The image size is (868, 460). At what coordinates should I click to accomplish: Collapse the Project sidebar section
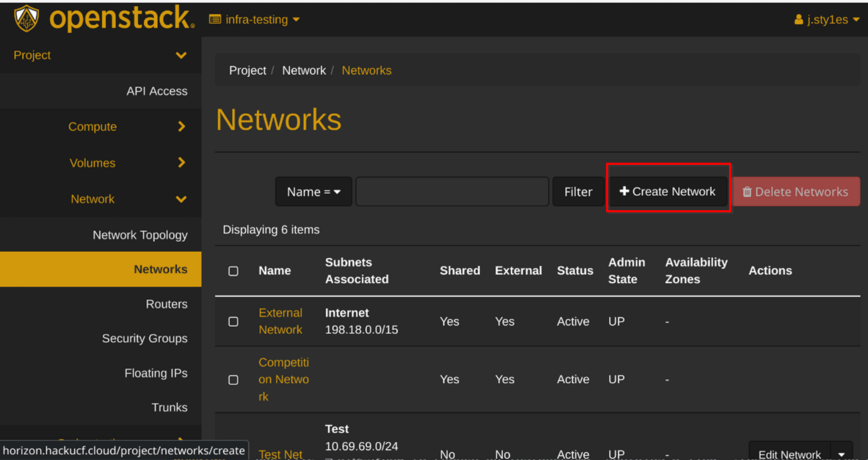coord(100,55)
